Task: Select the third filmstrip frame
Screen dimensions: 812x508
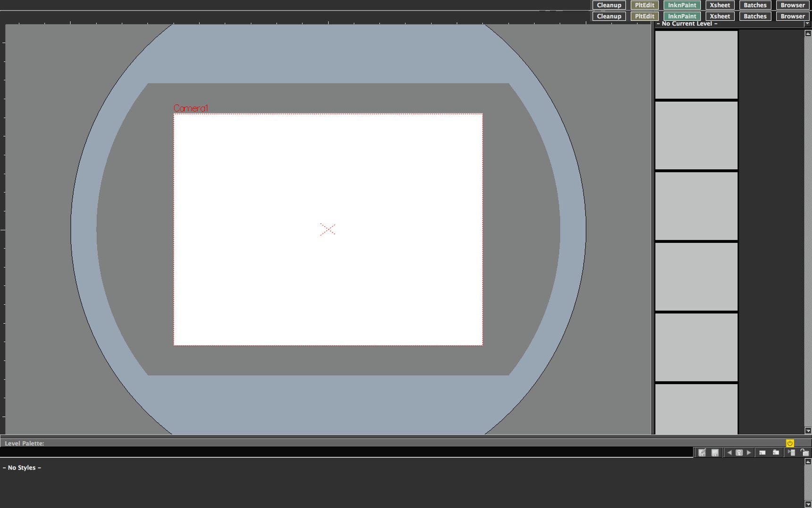Action: click(696, 206)
